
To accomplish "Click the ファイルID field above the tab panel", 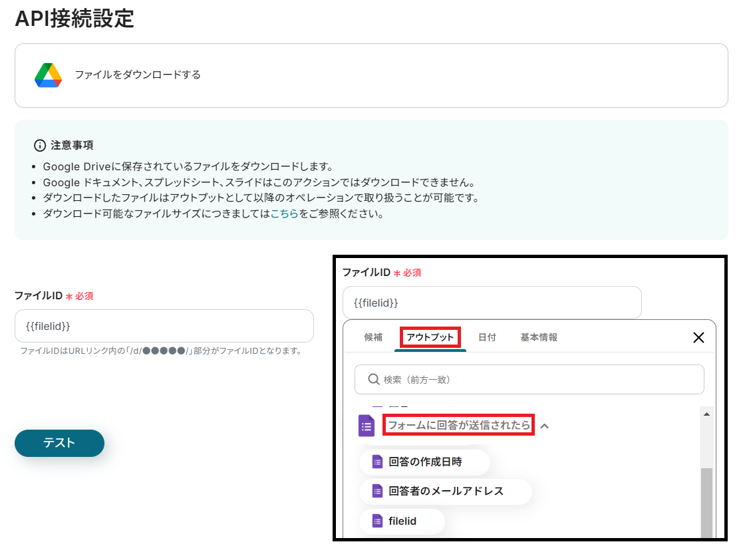I will [x=492, y=303].
